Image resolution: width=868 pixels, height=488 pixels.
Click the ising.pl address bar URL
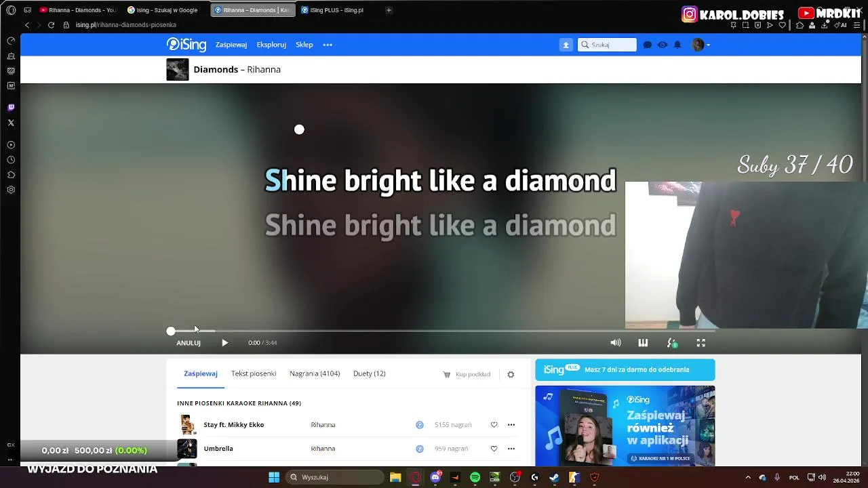pyautogui.click(x=126, y=25)
